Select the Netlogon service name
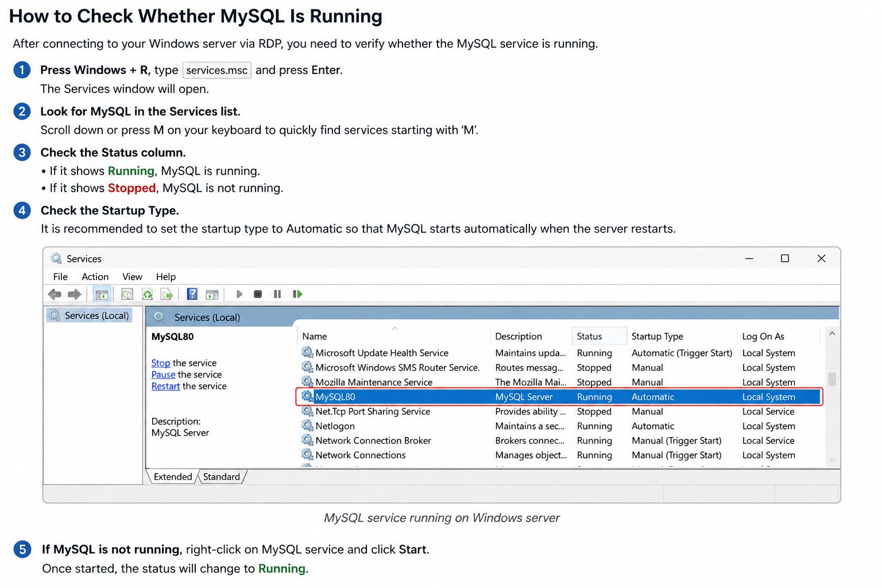882x588 pixels. pos(335,426)
